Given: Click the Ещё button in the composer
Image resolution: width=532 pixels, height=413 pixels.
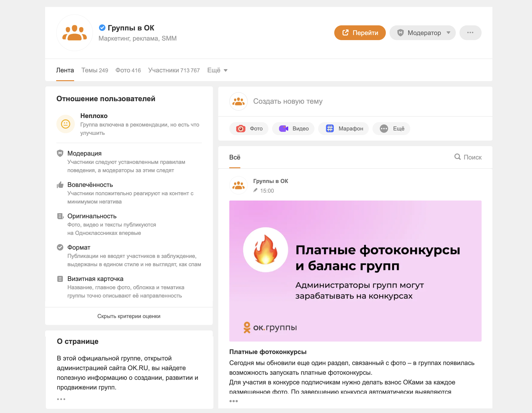Looking at the screenshot, I should [x=391, y=128].
